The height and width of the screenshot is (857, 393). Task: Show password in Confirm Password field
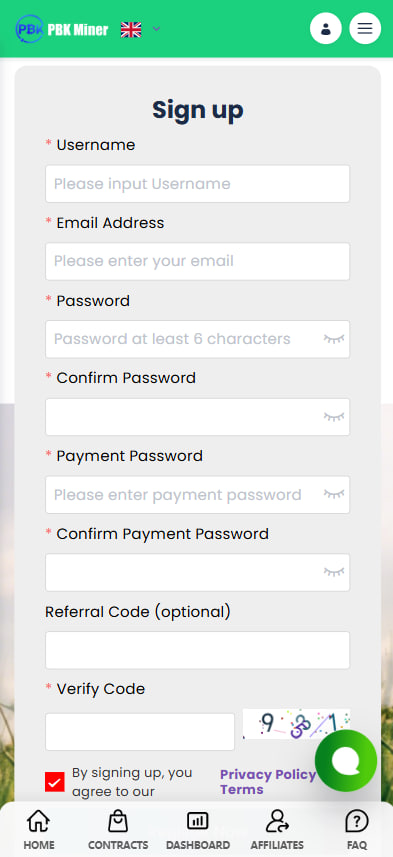point(334,417)
